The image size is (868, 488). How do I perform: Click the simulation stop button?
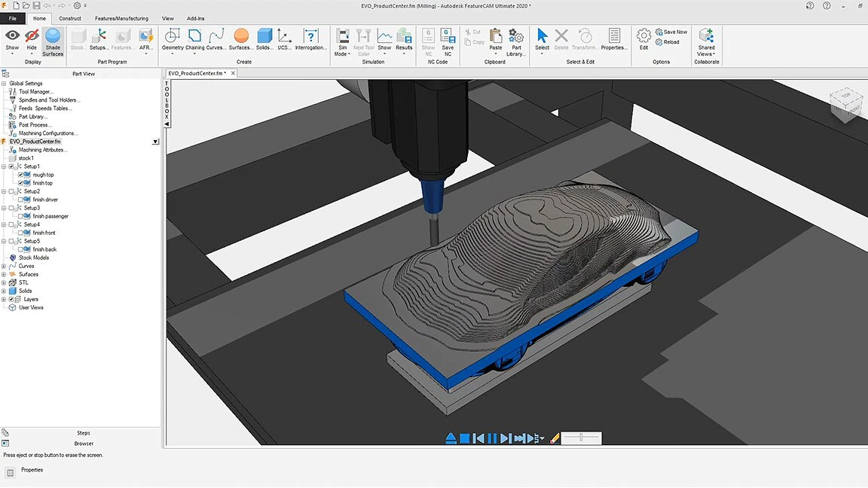465,438
